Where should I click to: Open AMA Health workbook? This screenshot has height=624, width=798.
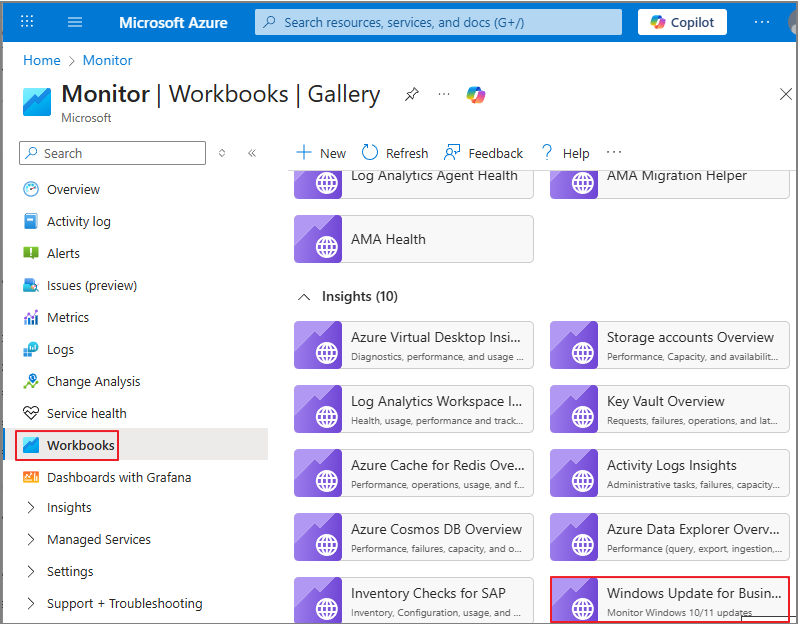click(x=414, y=239)
